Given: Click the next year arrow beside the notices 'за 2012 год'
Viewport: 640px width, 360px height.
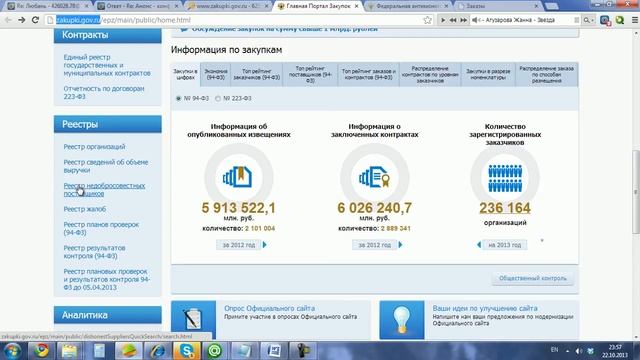Looking at the screenshot, I should 265,245.
